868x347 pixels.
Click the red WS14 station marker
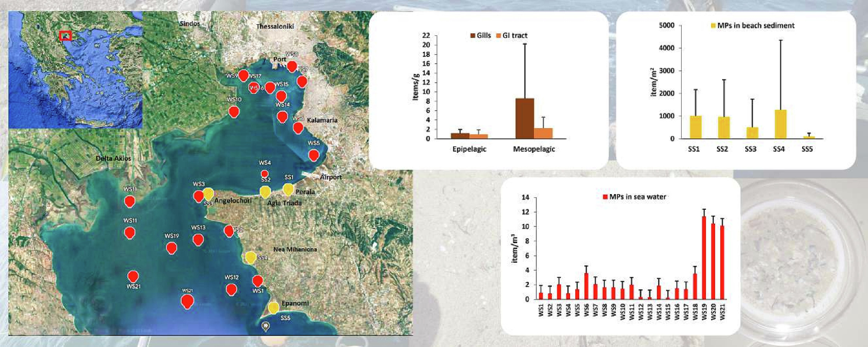click(x=281, y=96)
